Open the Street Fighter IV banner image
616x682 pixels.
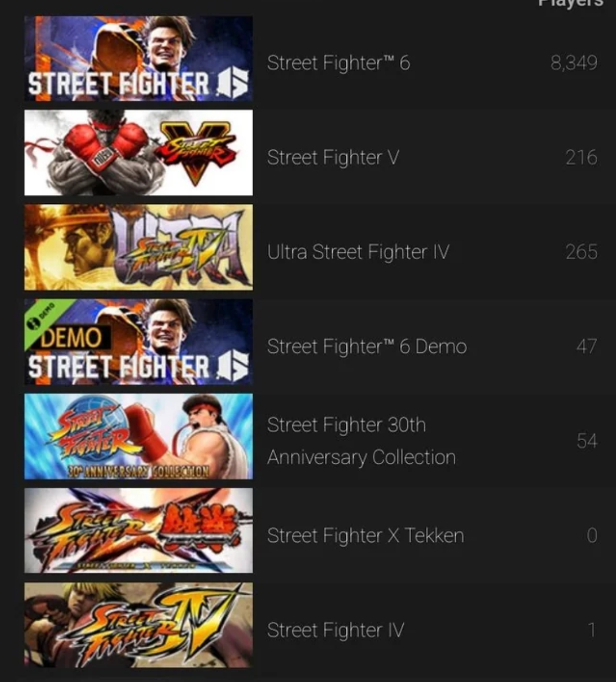point(138,625)
